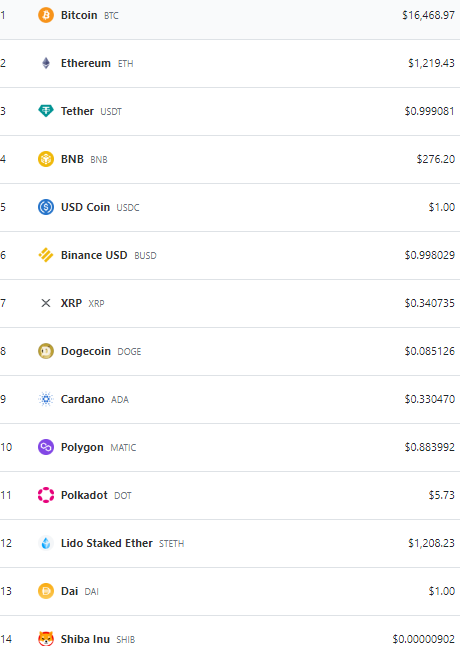Click the orange Bitcoin logo icon
The height and width of the screenshot is (646, 460).
coord(46,15)
